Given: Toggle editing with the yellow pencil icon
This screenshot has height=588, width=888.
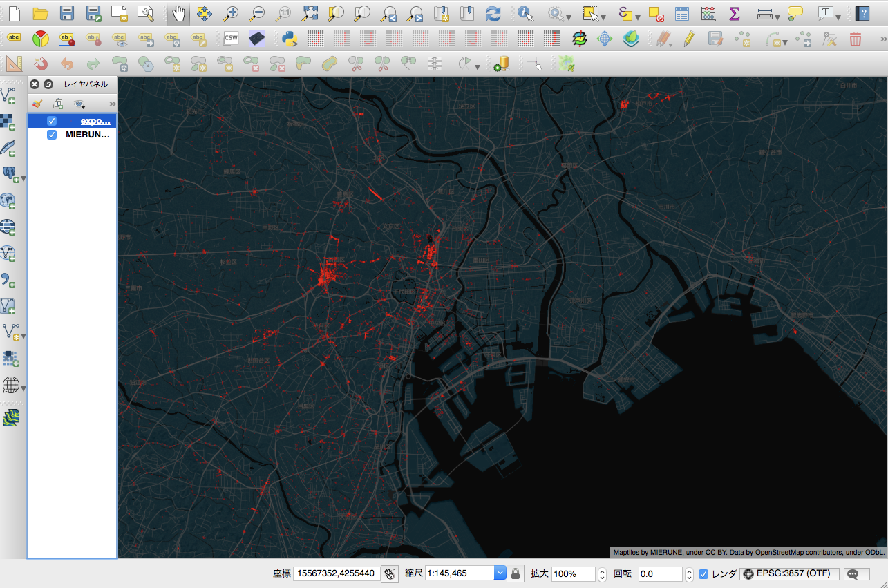Looking at the screenshot, I should point(688,39).
